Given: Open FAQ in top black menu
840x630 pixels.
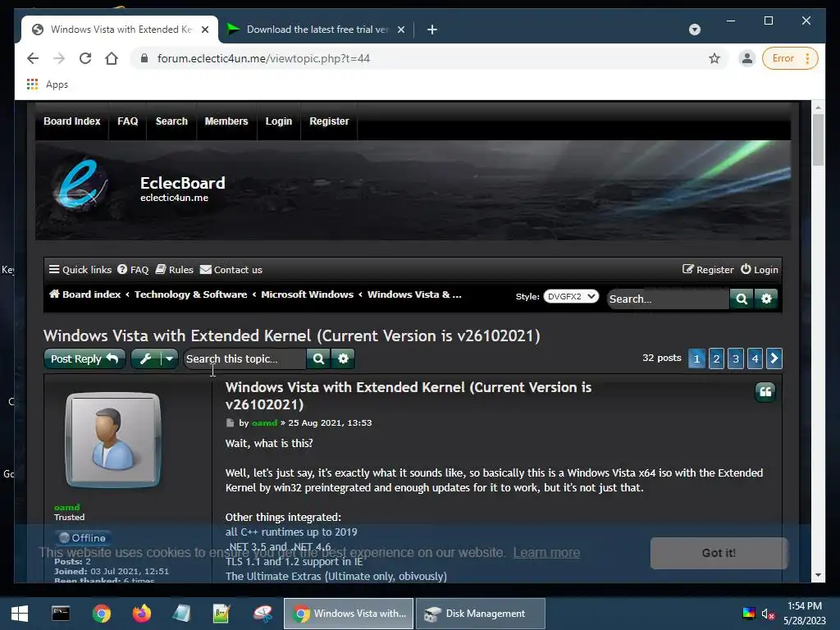Looking at the screenshot, I should 127,121.
